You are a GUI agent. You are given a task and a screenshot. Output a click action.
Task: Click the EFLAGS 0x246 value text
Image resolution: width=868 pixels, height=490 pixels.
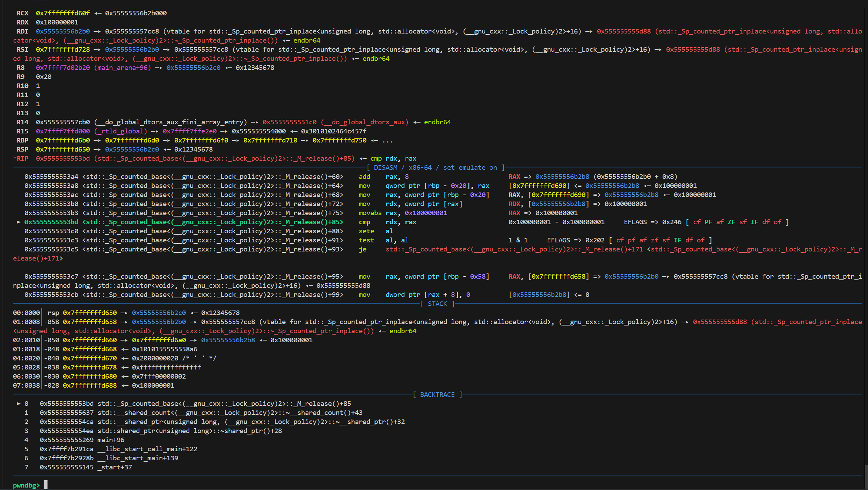[x=671, y=222]
